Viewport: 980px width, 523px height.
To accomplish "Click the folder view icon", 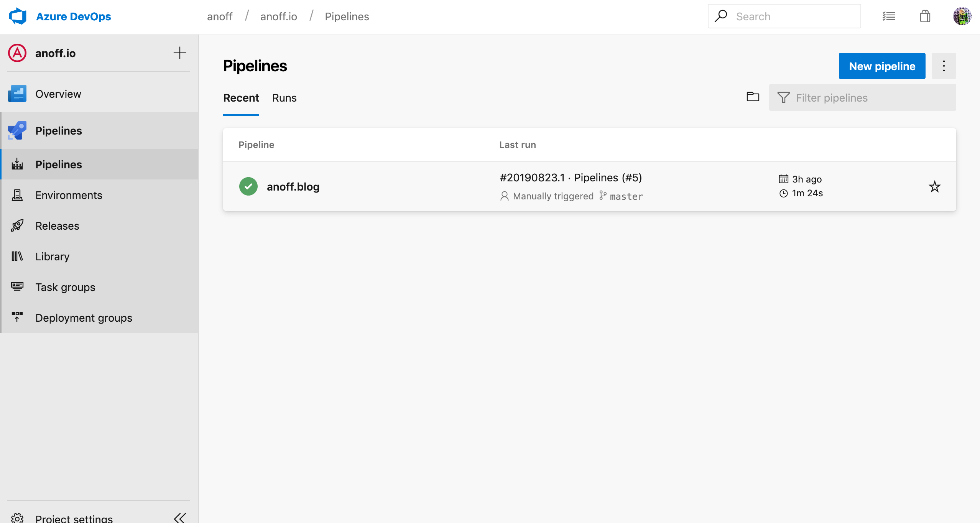I will [753, 97].
